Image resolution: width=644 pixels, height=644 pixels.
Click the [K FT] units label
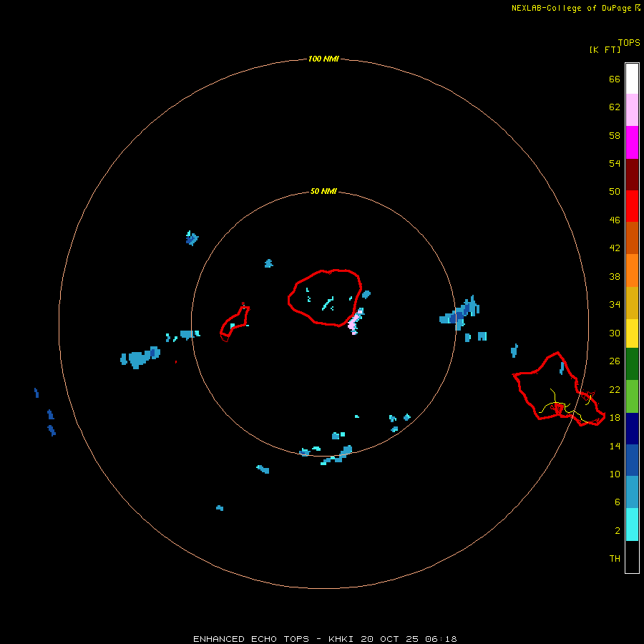(x=605, y=49)
